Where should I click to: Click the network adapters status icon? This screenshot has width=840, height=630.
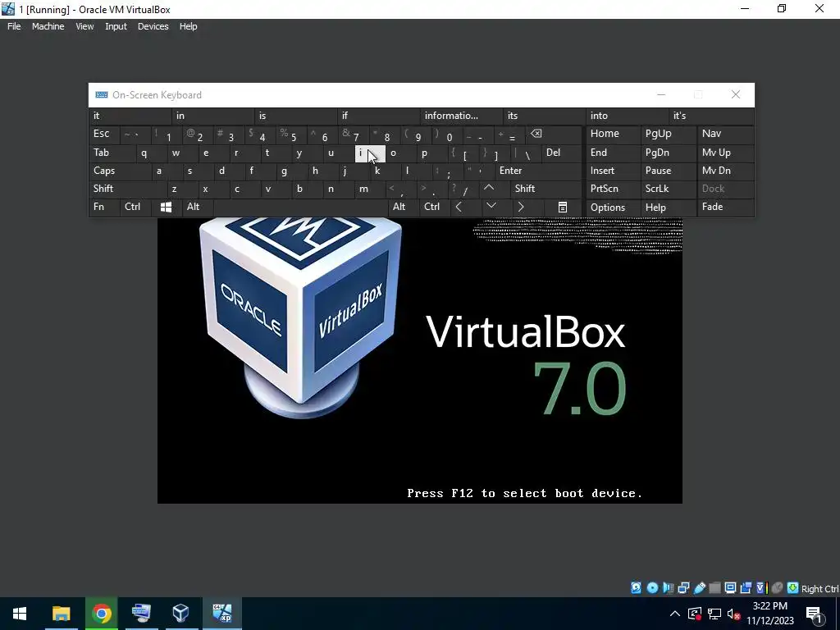tap(683, 587)
